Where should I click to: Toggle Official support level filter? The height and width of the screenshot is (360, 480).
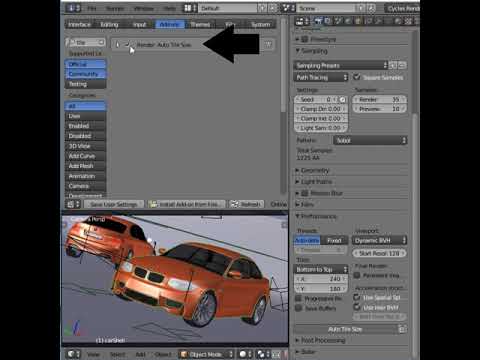pyautogui.click(x=85, y=64)
